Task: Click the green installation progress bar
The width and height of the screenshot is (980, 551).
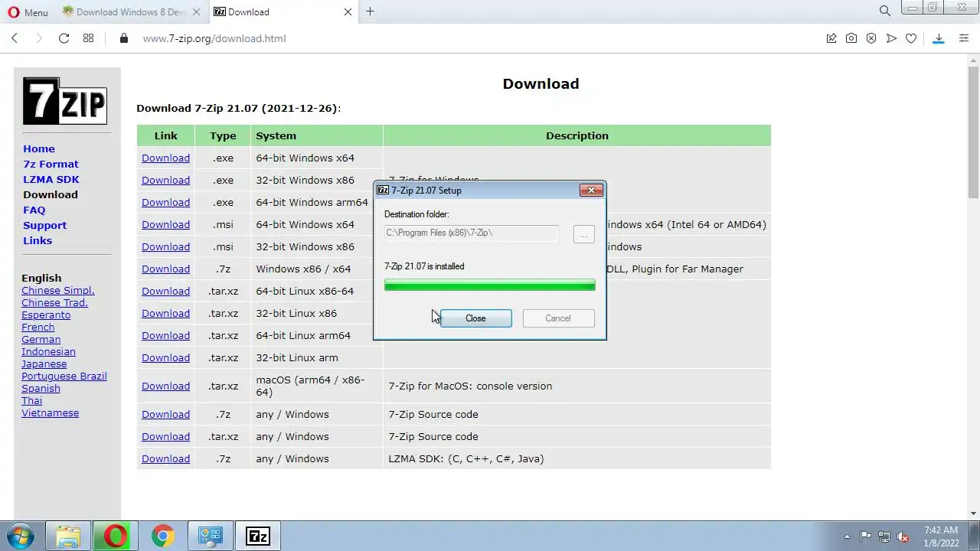Action: [490, 285]
